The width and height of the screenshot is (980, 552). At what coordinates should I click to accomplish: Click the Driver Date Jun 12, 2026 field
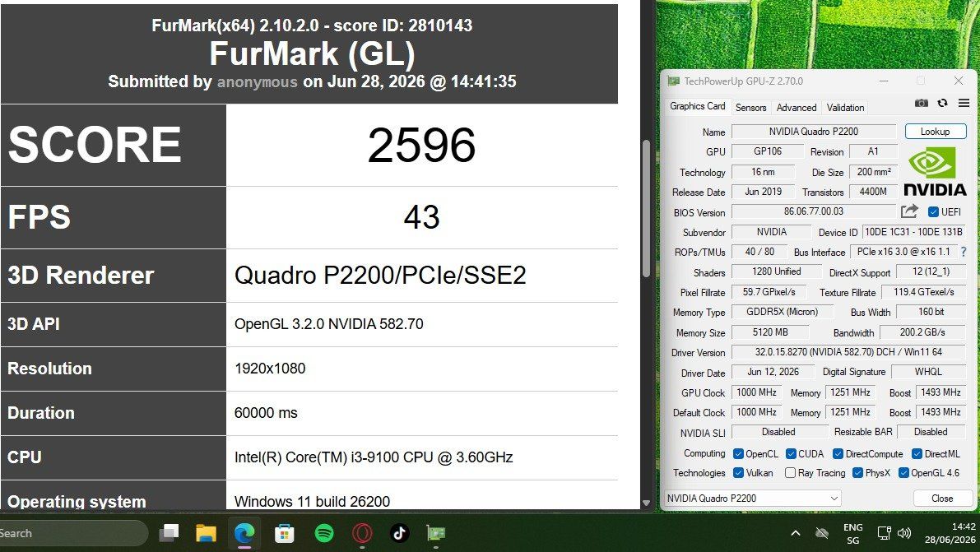click(773, 372)
